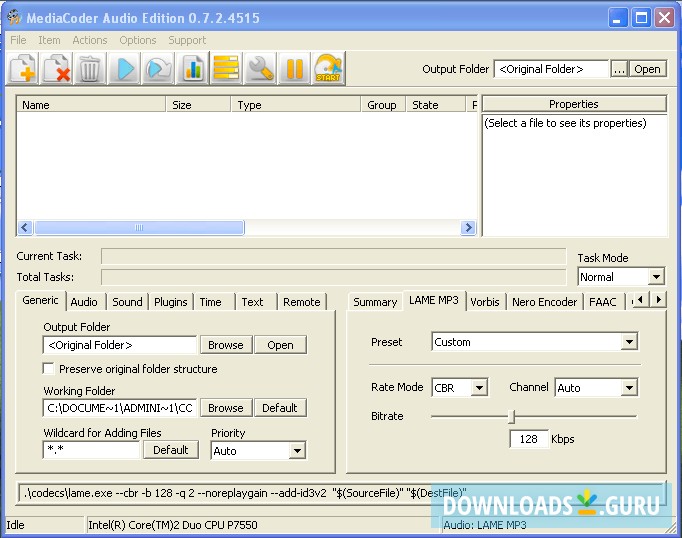Select the LAME MP3 tab
682x538 pixels.
(x=434, y=300)
